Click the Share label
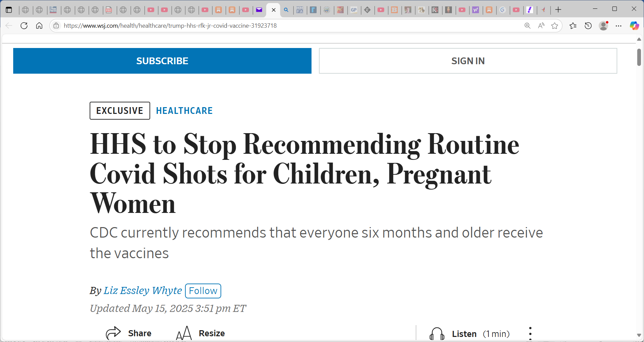This screenshot has width=644, height=342. [140, 333]
